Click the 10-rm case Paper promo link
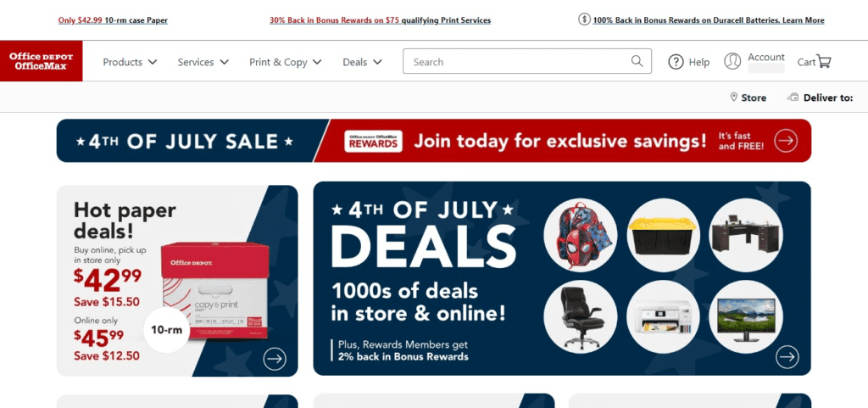 pyautogui.click(x=113, y=20)
